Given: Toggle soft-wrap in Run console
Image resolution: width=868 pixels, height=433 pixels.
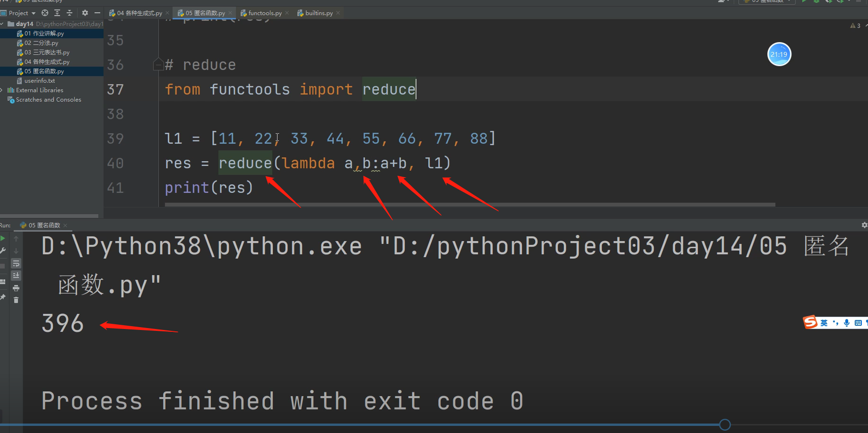Looking at the screenshot, I should [x=16, y=263].
